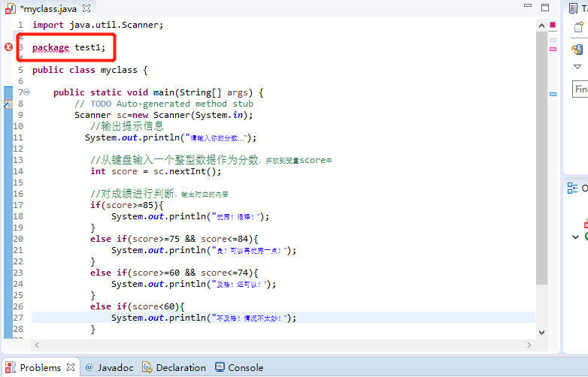Click the error marker beside line 3

click(8, 47)
